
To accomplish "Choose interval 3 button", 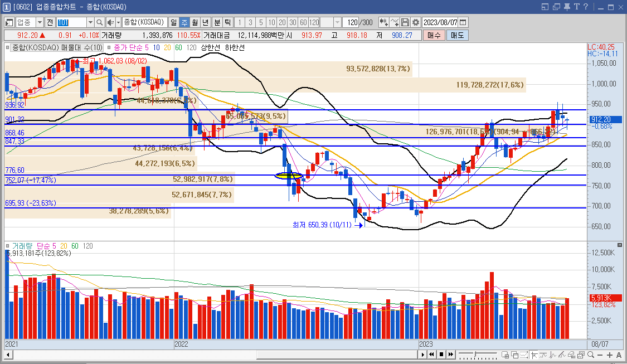I will click(x=250, y=22).
